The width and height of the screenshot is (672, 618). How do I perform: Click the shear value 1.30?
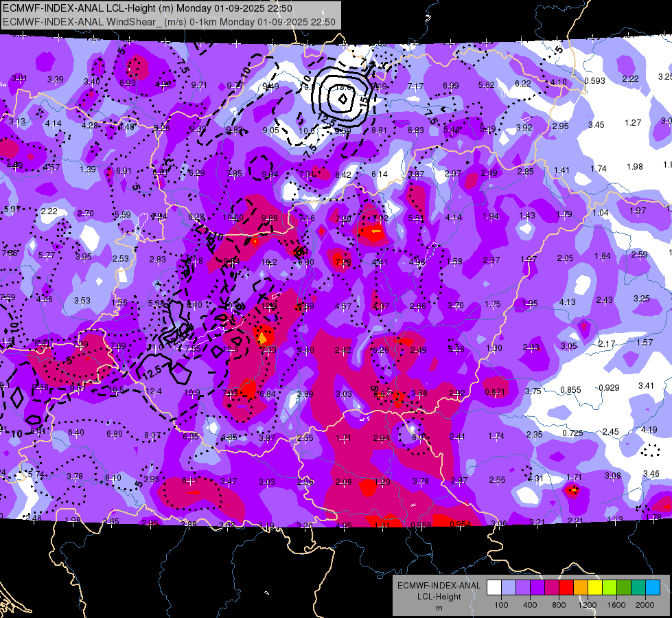(494, 348)
